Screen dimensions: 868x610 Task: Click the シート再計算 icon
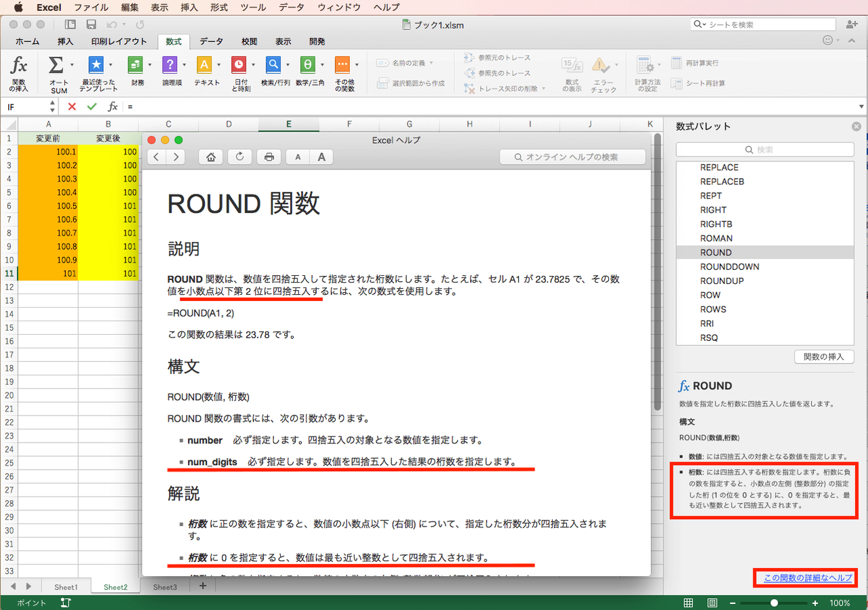[676, 83]
